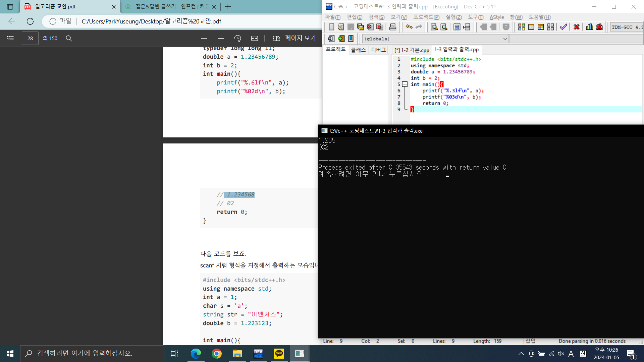
Task: Open File Explorer from taskbar
Action: click(x=237, y=354)
